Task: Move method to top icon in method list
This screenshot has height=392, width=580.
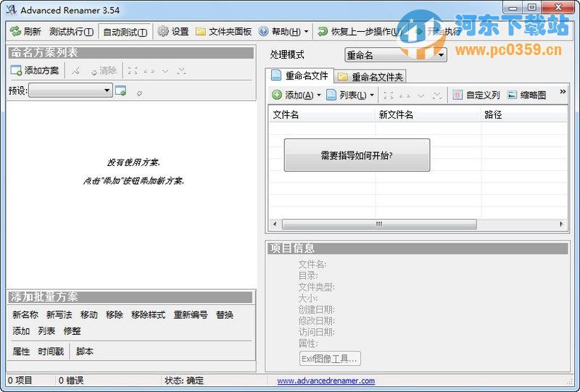Action: tap(133, 70)
